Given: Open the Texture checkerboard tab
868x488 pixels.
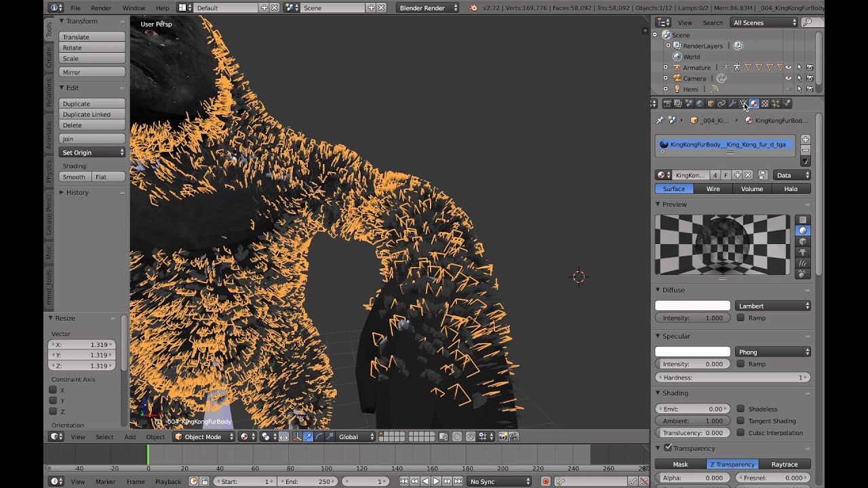Looking at the screenshot, I should pos(765,104).
